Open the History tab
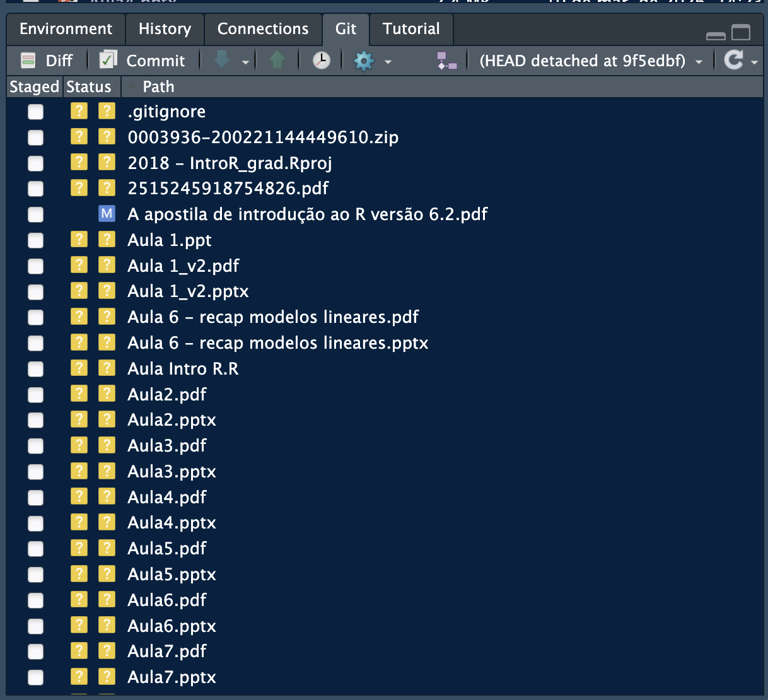 (x=165, y=29)
